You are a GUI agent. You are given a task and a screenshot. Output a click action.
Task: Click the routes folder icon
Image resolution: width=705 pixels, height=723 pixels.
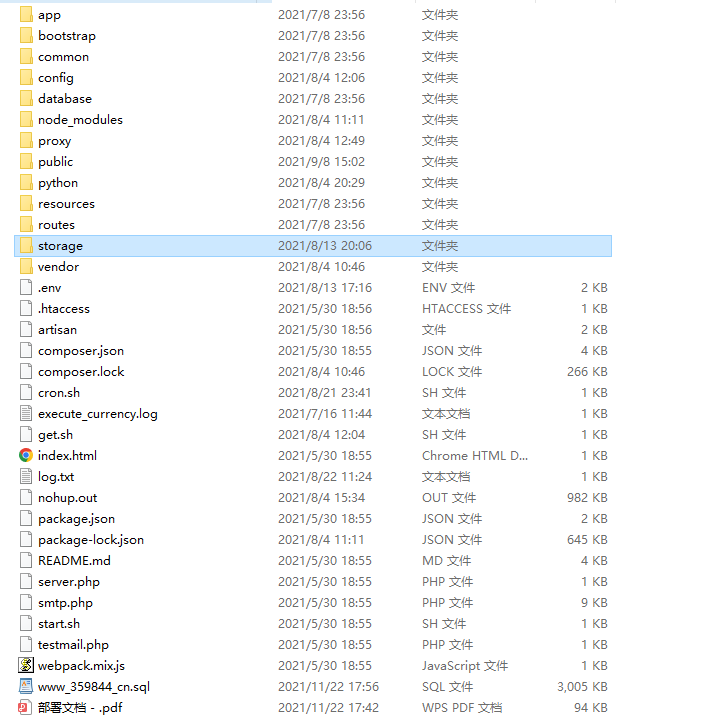(26, 224)
